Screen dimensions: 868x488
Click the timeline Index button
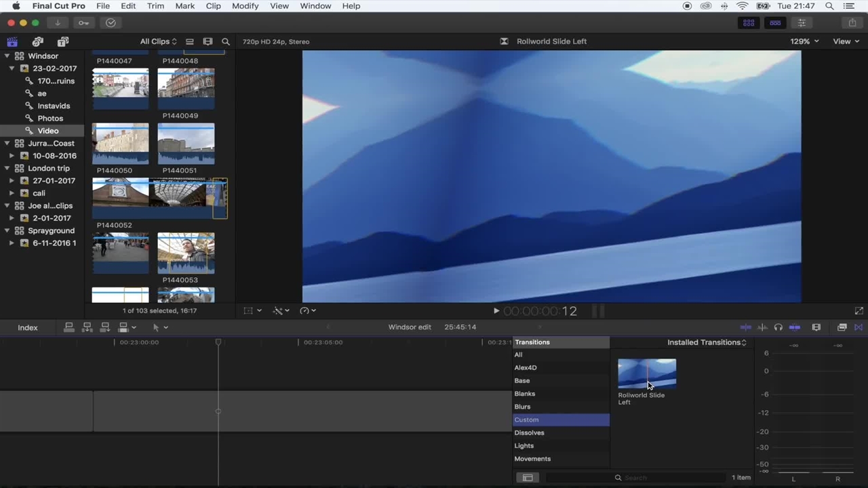tap(28, 328)
